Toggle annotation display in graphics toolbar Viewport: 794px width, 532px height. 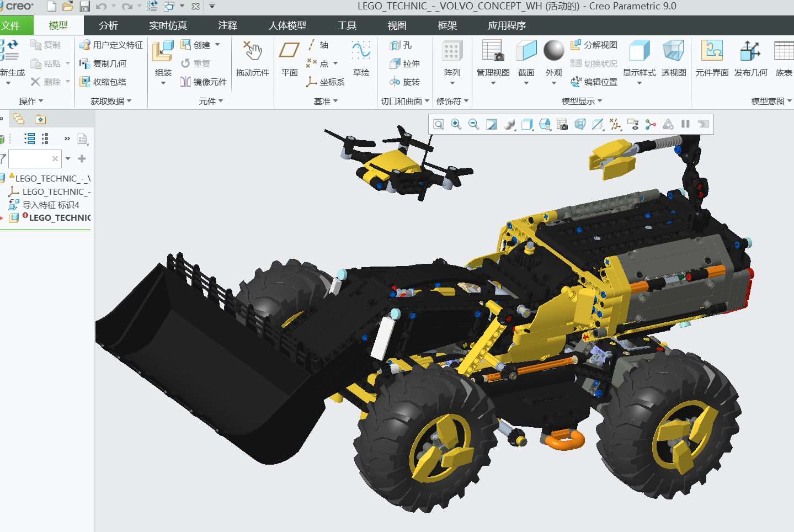[633, 124]
